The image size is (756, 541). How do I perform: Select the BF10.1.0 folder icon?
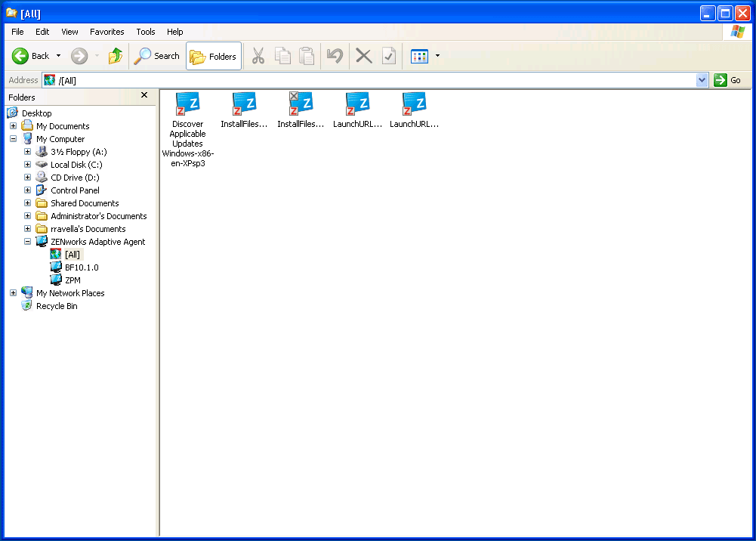[x=56, y=267]
